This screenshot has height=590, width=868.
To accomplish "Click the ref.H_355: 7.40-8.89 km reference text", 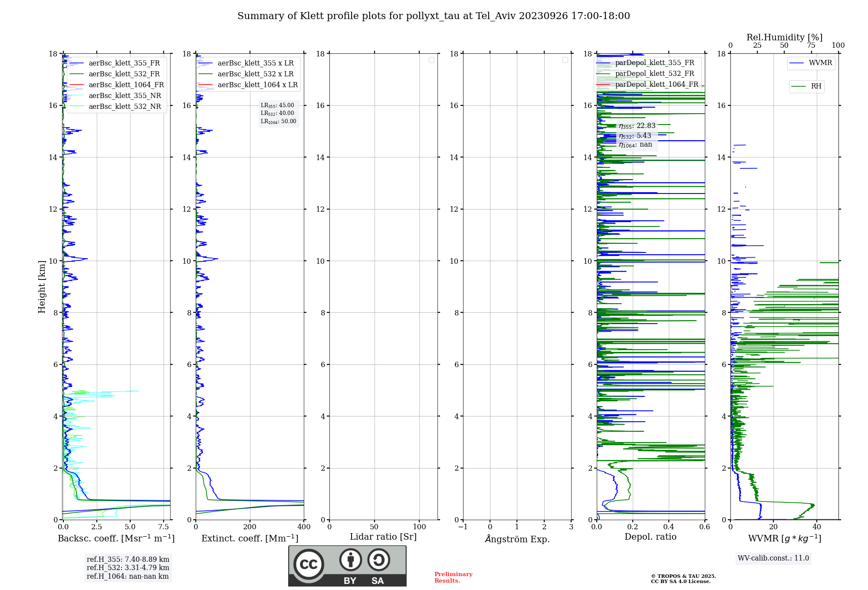I will coord(128,559).
